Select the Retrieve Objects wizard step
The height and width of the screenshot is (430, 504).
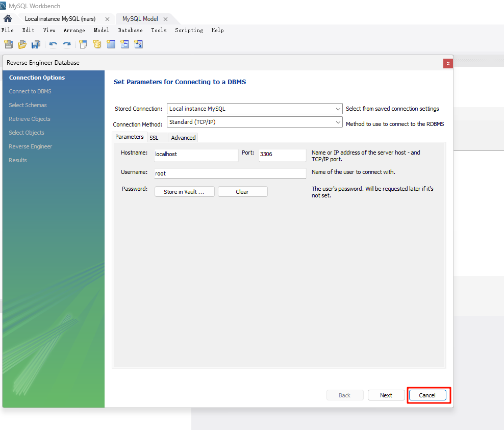tap(30, 119)
